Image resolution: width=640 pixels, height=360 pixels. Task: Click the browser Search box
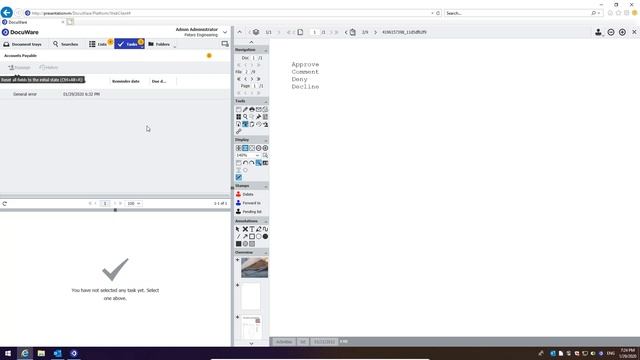click(518, 13)
